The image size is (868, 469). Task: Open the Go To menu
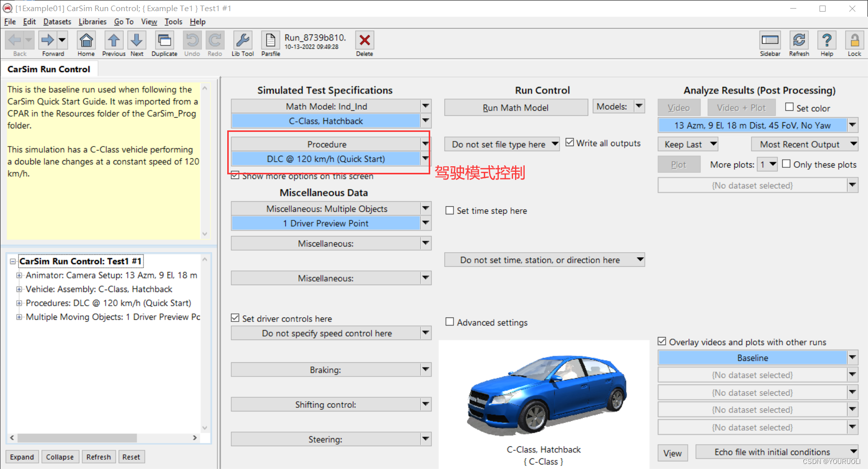(124, 22)
